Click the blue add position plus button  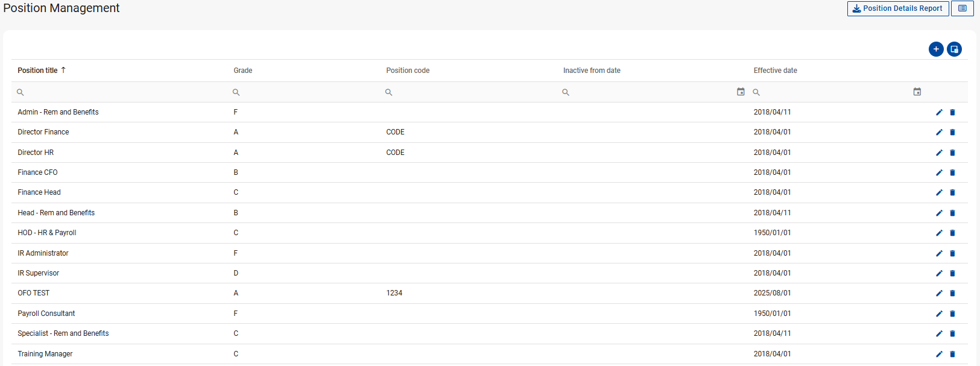point(936,49)
